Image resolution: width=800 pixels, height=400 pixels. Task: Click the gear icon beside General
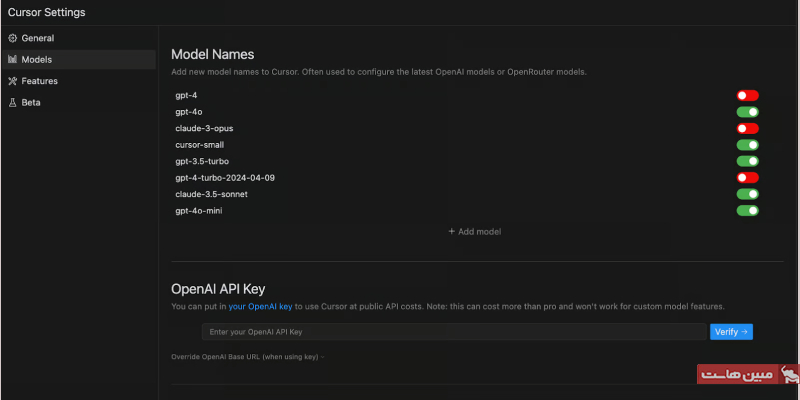(x=13, y=38)
